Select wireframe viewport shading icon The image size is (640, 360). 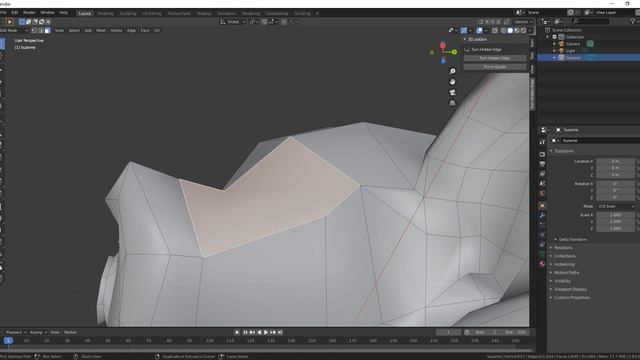(x=503, y=31)
